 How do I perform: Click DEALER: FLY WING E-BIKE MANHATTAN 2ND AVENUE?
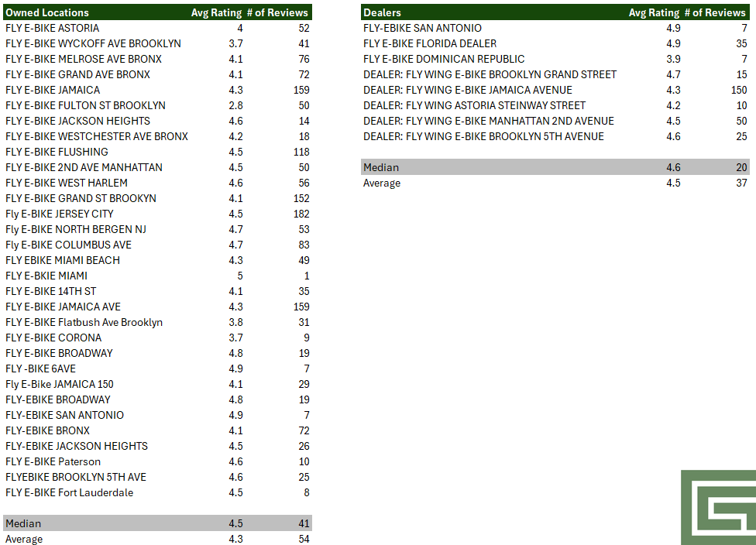point(489,121)
